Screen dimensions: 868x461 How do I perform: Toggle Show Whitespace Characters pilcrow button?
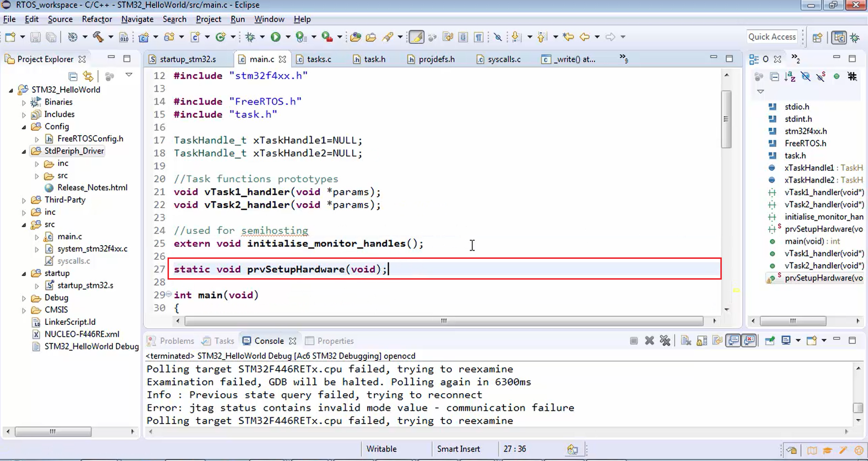pyautogui.click(x=478, y=37)
